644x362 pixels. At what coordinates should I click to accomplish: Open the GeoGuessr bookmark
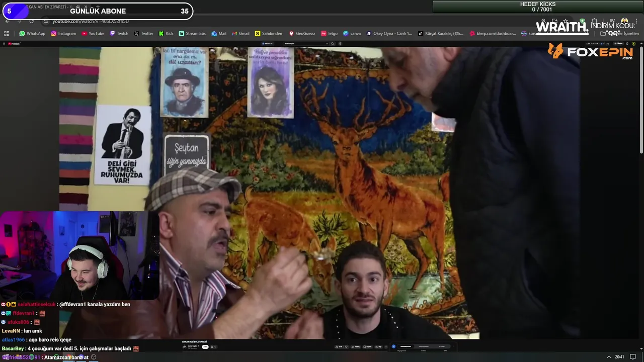point(302,34)
